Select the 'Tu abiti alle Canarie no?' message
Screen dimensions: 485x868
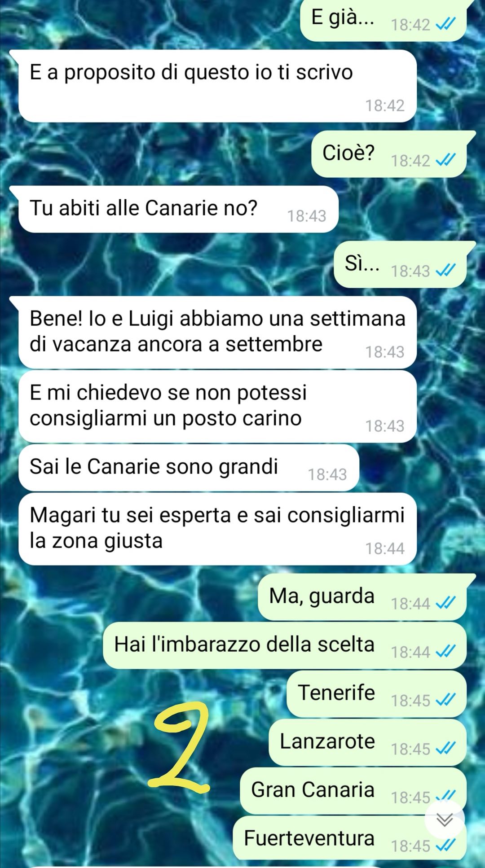(178, 209)
